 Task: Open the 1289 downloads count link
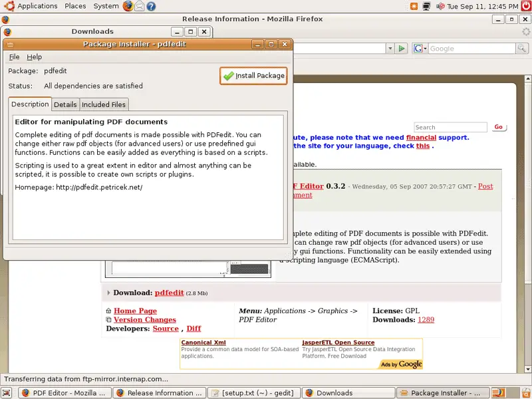426,320
